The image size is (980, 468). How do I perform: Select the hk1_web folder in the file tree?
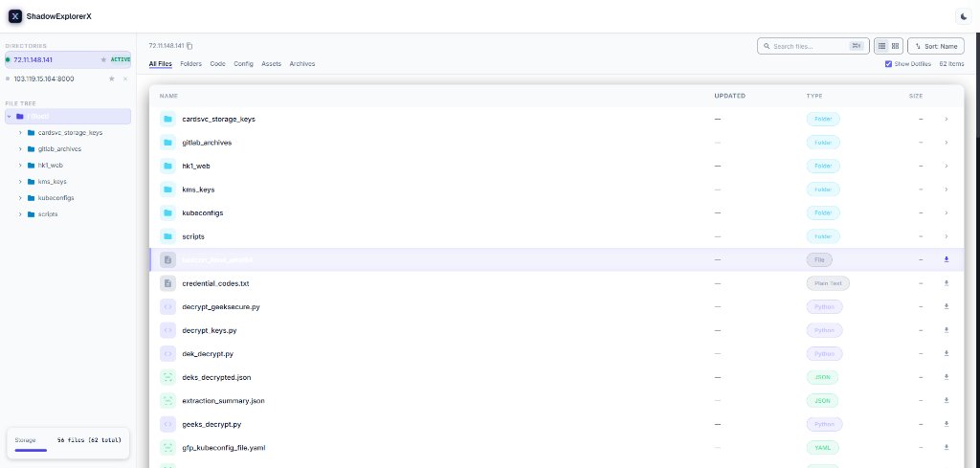click(50, 165)
